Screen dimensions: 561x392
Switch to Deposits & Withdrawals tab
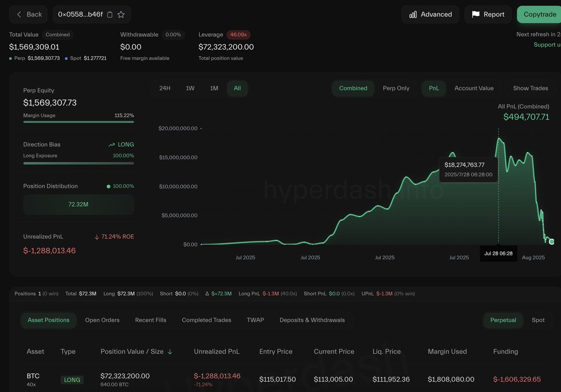pyautogui.click(x=312, y=320)
